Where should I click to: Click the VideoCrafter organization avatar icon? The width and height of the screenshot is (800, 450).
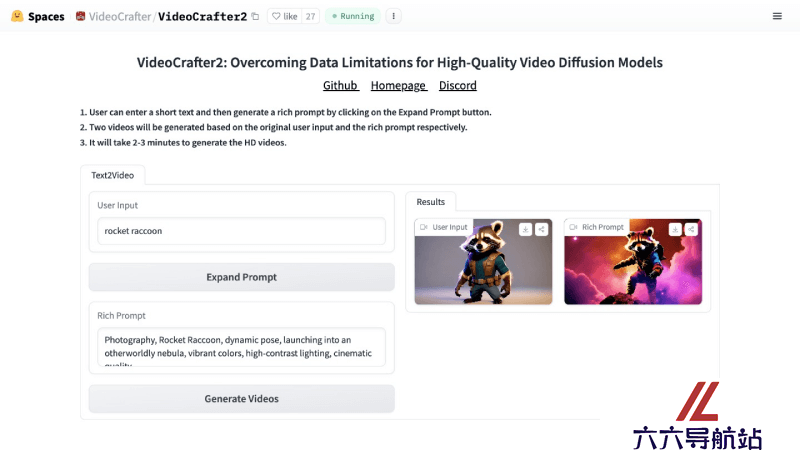[x=80, y=16]
